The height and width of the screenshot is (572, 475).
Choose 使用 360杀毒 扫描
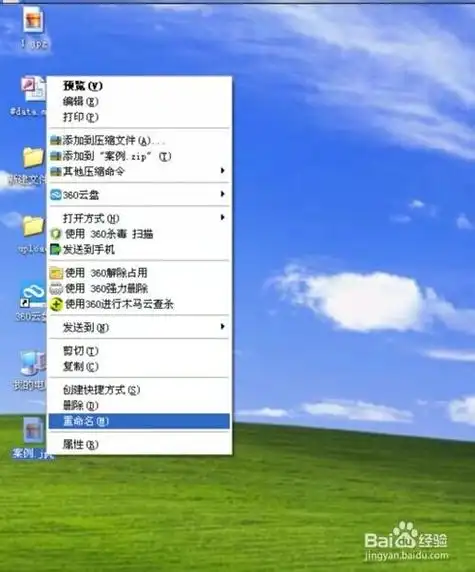coord(139,234)
